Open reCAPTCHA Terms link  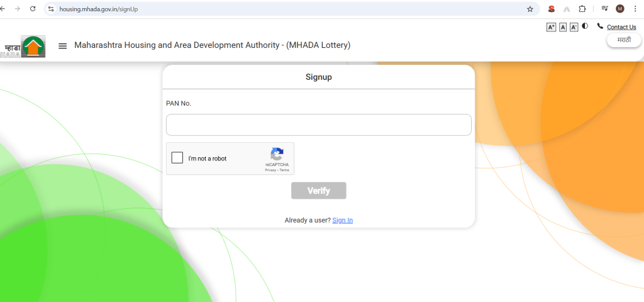pyautogui.click(x=284, y=170)
